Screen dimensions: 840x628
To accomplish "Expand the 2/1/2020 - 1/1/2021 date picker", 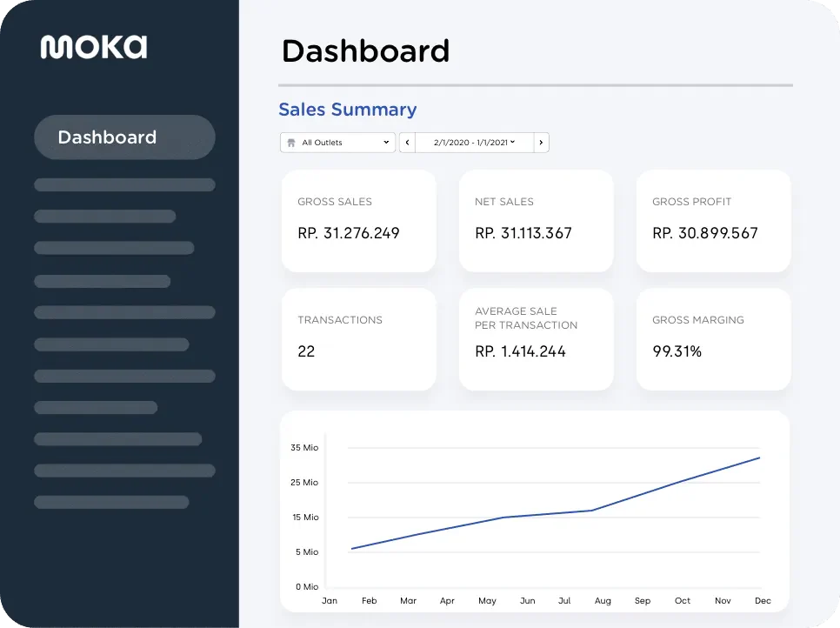I will 474,143.
